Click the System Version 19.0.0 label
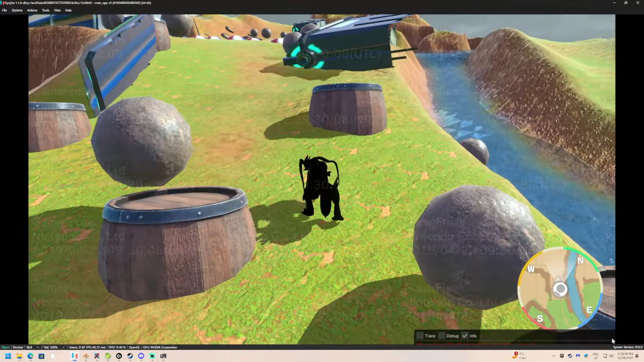This screenshot has width=644, height=362. tap(628, 347)
